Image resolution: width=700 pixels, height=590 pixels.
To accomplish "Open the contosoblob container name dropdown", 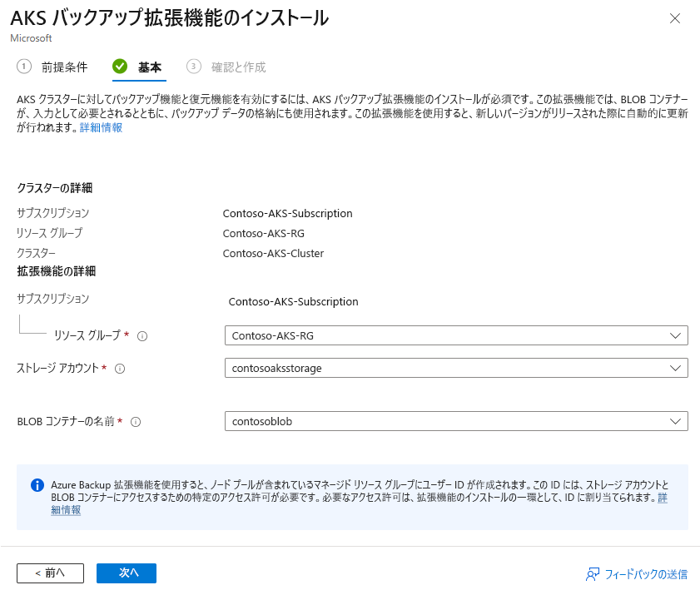I will click(x=456, y=421).
